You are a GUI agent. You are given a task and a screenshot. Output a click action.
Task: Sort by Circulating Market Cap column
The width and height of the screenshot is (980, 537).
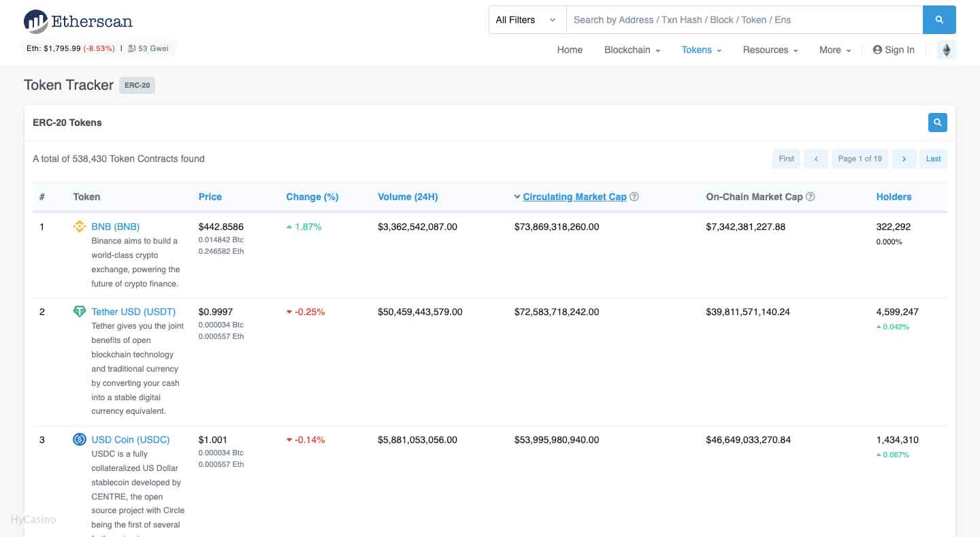tap(574, 197)
